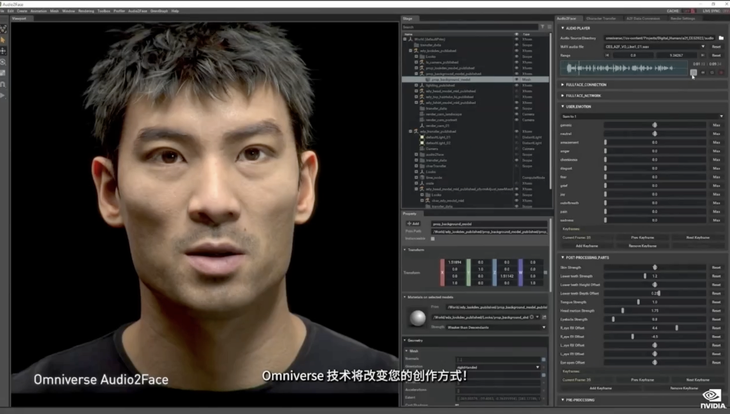This screenshot has width=730, height=414.
Task: Click the Add button in Property panel
Action: click(413, 224)
